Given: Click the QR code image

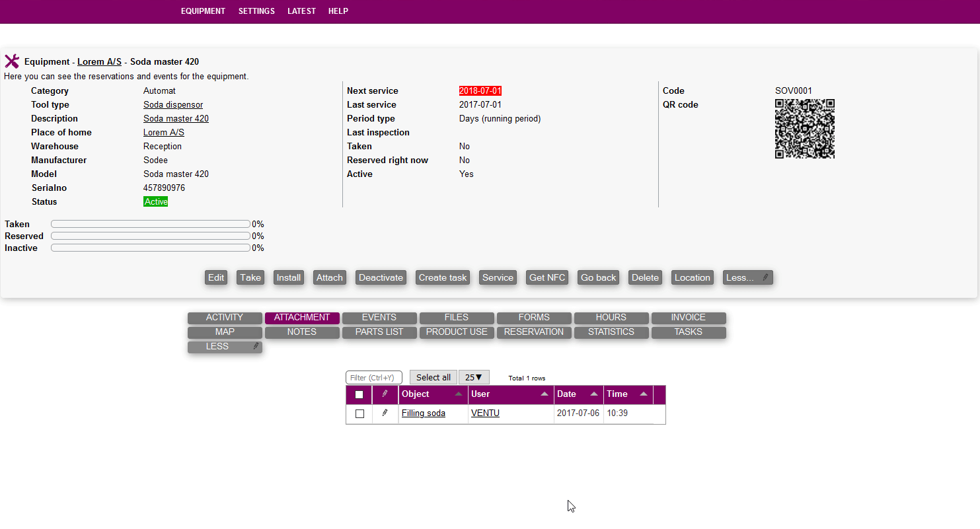Looking at the screenshot, I should pyautogui.click(x=804, y=129).
